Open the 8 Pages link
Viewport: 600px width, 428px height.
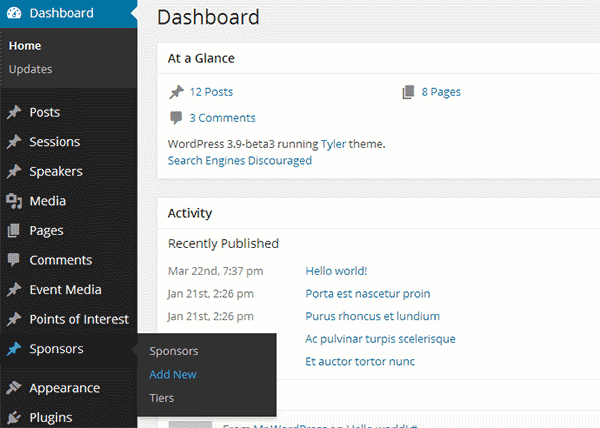441,92
